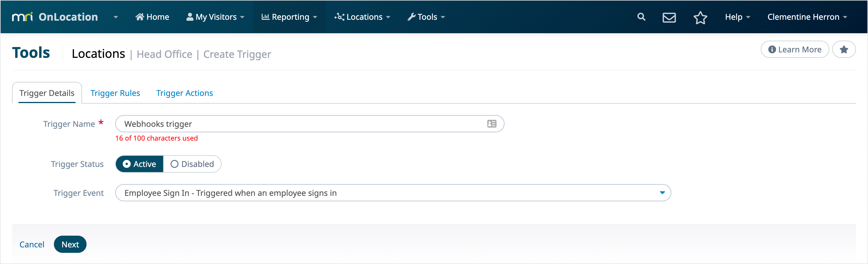Set Trigger Status to Active
Screen dimensions: 868x264
click(x=140, y=164)
